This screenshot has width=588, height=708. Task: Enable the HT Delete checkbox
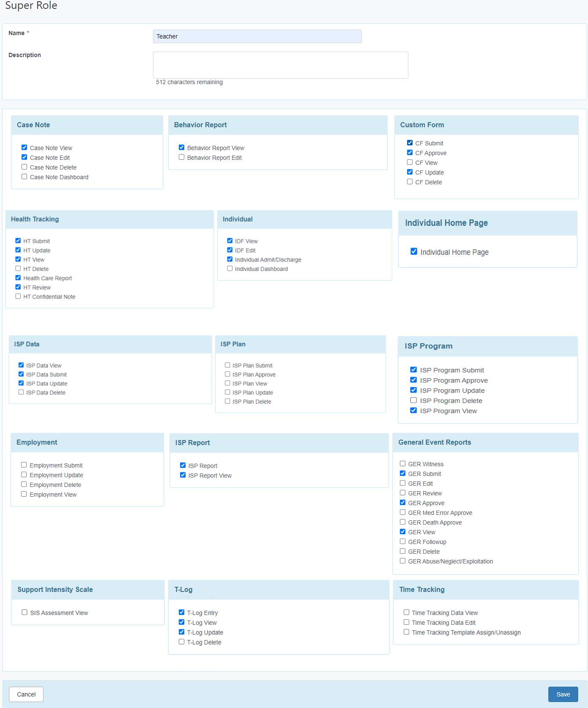click(x=18, y=268)
